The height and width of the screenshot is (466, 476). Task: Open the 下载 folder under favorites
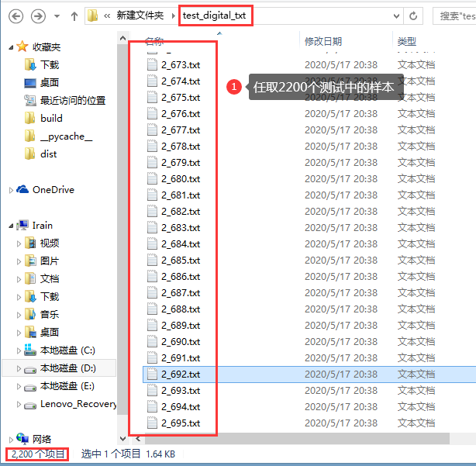pyautogui.click(x=50, y=64)
